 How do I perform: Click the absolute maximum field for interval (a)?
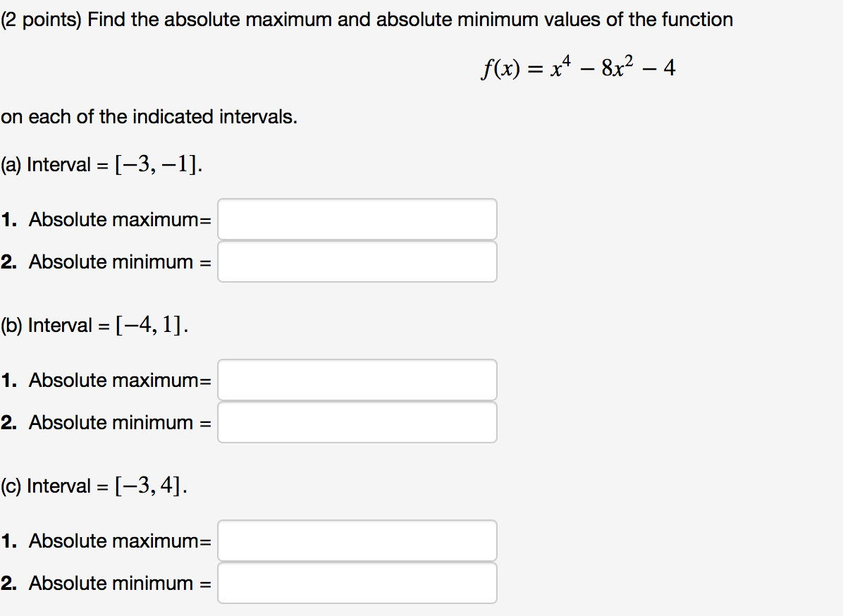point(357,218)
